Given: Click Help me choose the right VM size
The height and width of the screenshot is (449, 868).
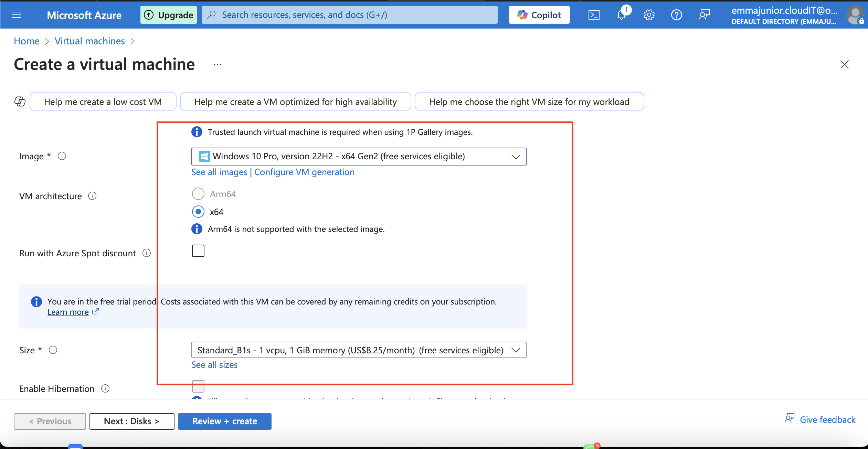Looking at the screenshot, I should pos(529,101).
